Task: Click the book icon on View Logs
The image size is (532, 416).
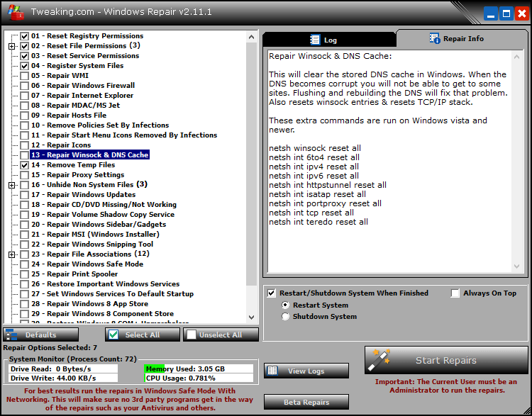Action: pyautogui.click(x=272, y=370)
